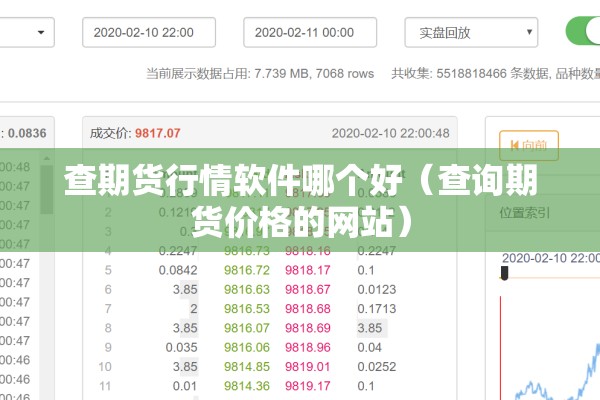This screenshot has width=600, height=400.
Task: Click the 0.0836 value in left panel header
Action: 27,133
